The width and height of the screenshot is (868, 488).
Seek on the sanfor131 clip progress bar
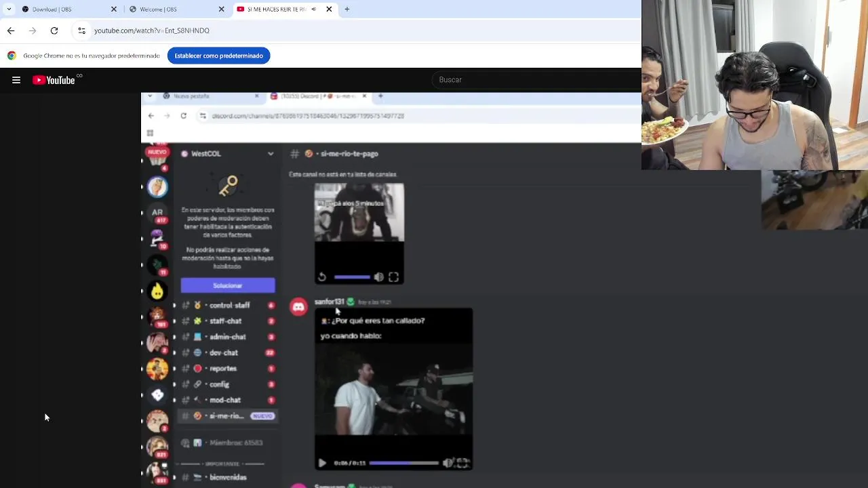(404, 463)
